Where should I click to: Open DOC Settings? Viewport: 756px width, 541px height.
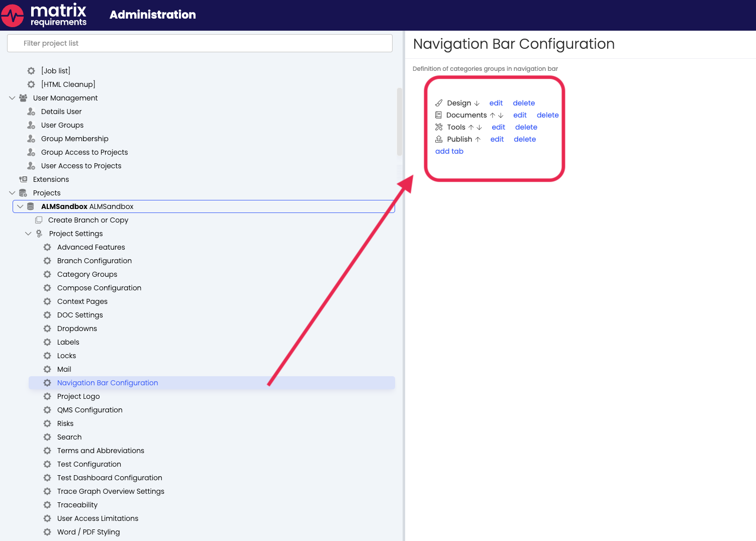point(80,315)
